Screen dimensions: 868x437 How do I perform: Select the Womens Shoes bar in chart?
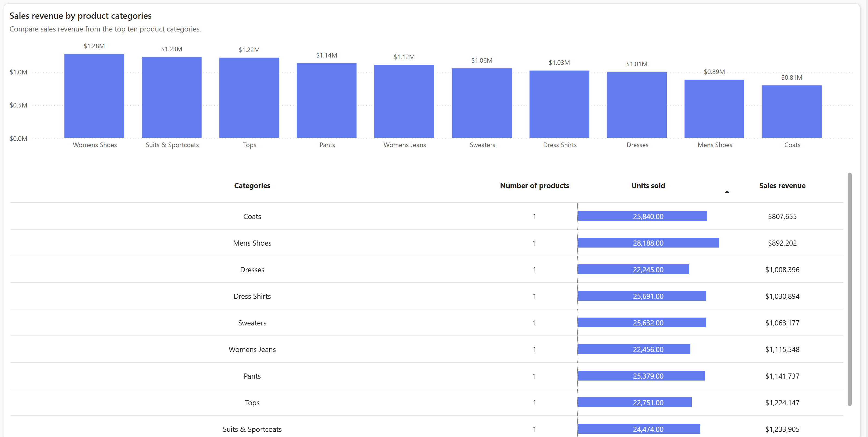[94, 96]
